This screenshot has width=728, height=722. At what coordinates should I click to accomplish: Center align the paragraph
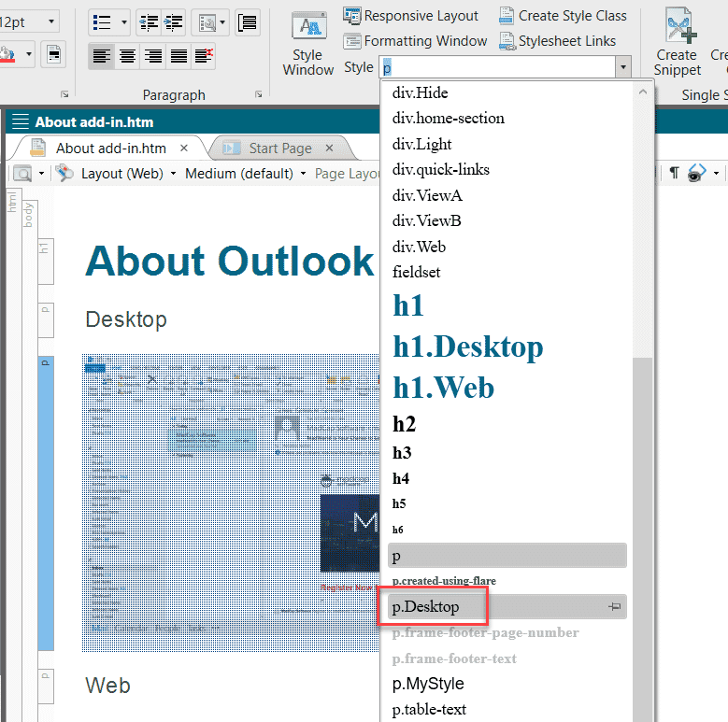(128, 56)
